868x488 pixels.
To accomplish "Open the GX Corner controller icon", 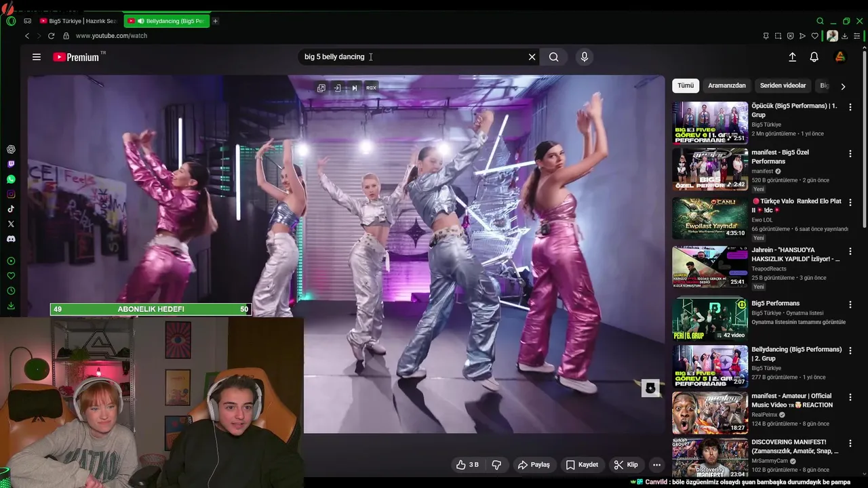I will [27, 21].
